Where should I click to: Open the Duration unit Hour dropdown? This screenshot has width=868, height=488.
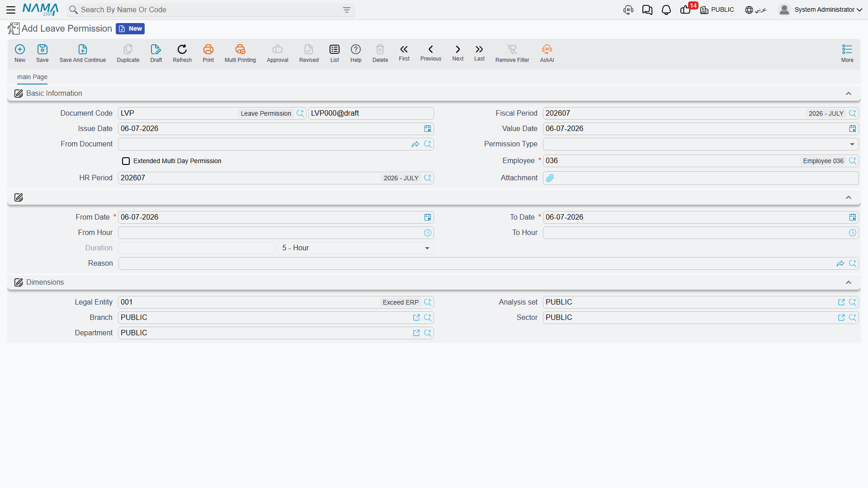click(355, 248)
